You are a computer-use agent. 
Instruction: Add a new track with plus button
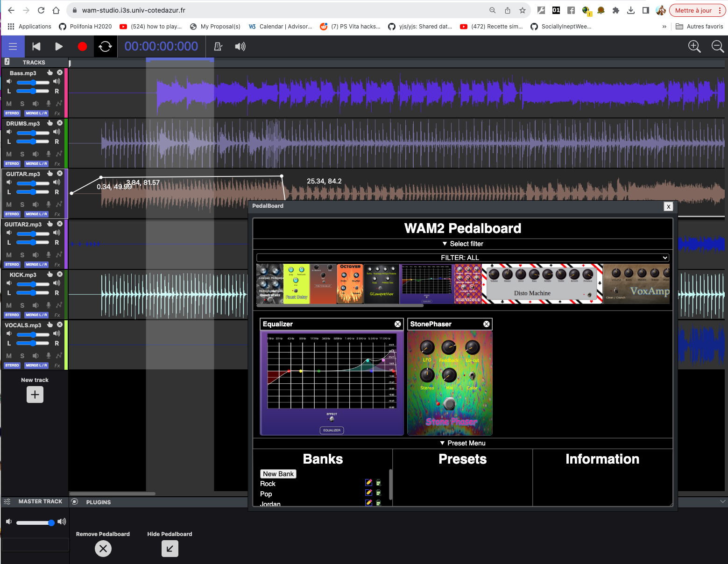[x=35, y=395]
